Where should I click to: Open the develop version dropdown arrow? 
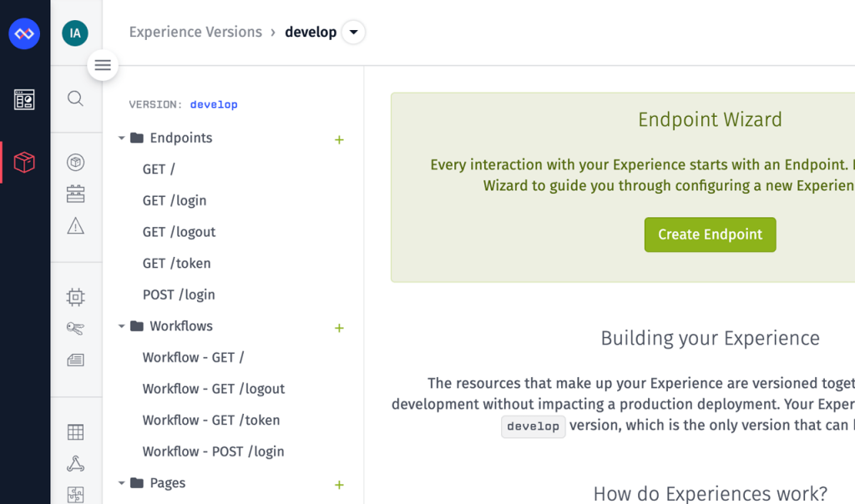[353, 33]
